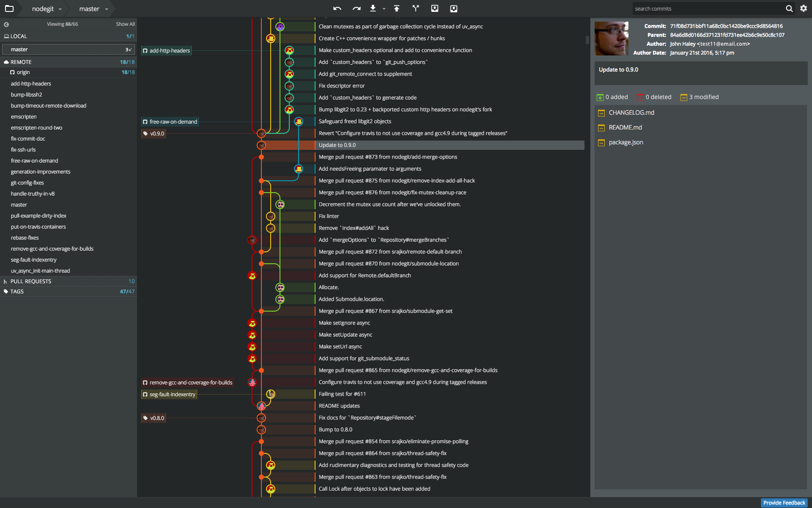Open the repository folder icon

(9, 8)
